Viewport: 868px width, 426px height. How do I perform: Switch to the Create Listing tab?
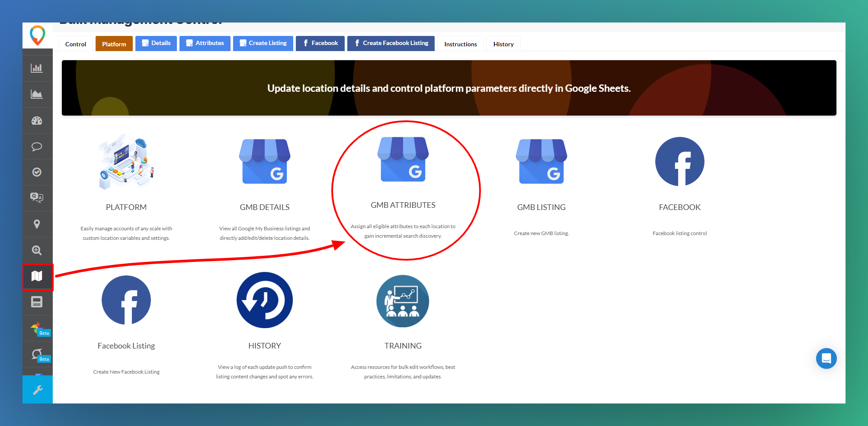click(x=263, y=43)
